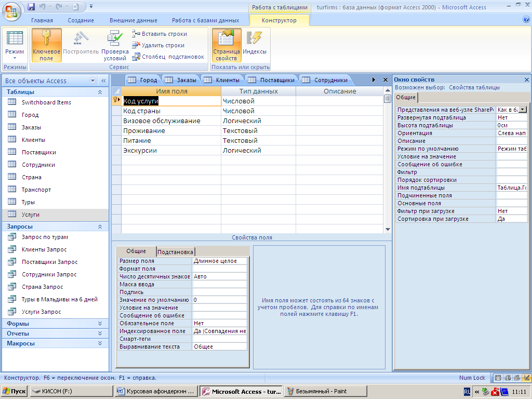Click the Визовое обслуживание field name
532x399 pixels.
click(x=171, y=121)
